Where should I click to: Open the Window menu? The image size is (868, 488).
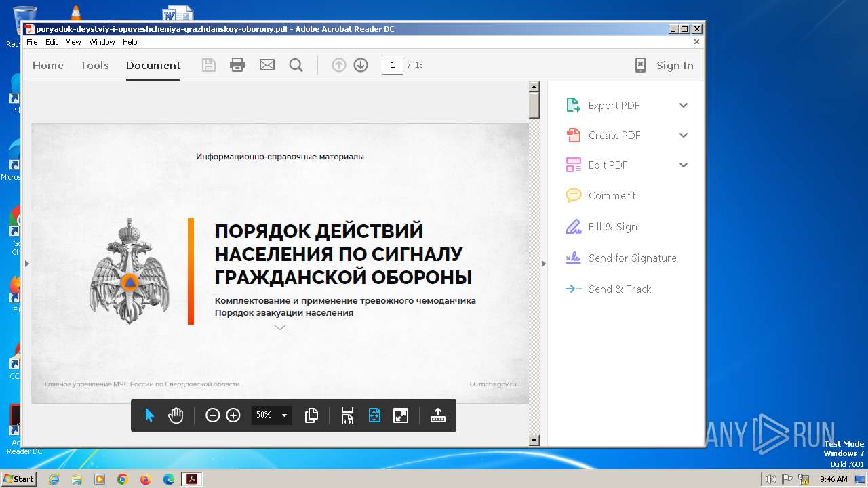pyautogui.click(x=102, y=42)
